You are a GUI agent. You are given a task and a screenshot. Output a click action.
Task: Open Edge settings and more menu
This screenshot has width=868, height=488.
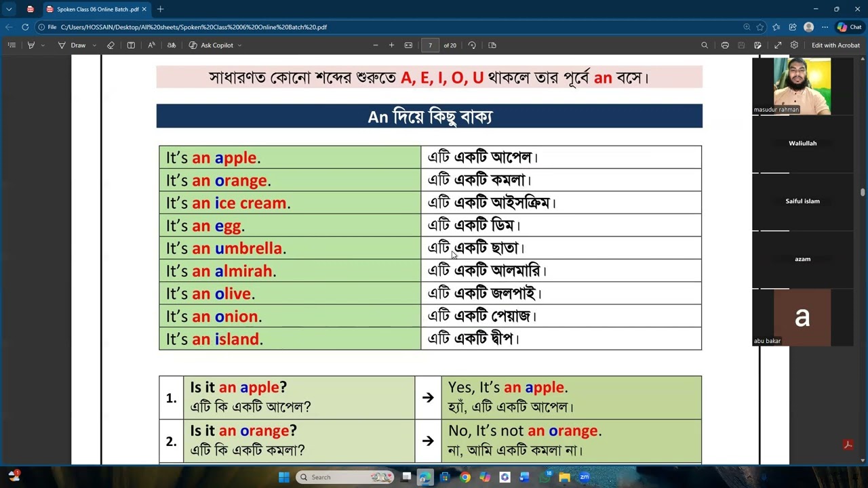point(825,27)
